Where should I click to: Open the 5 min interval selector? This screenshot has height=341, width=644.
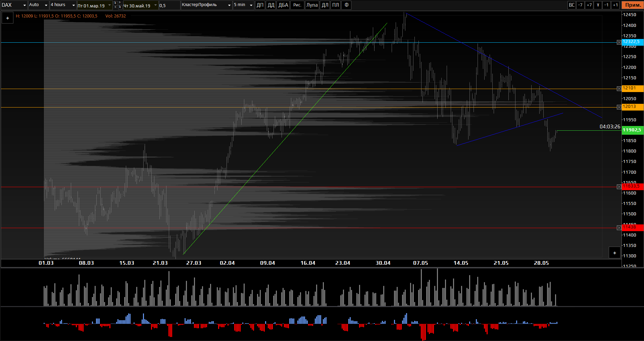(x=243, y=5)
